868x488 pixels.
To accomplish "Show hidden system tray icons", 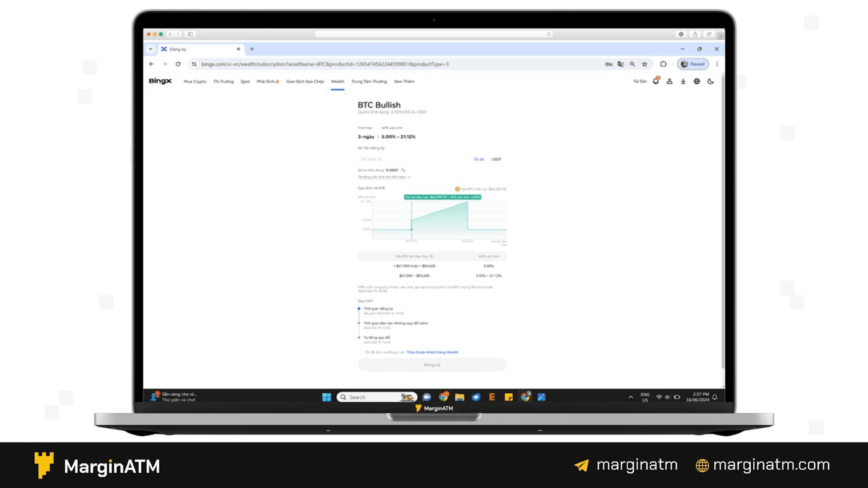I will 631,397.
